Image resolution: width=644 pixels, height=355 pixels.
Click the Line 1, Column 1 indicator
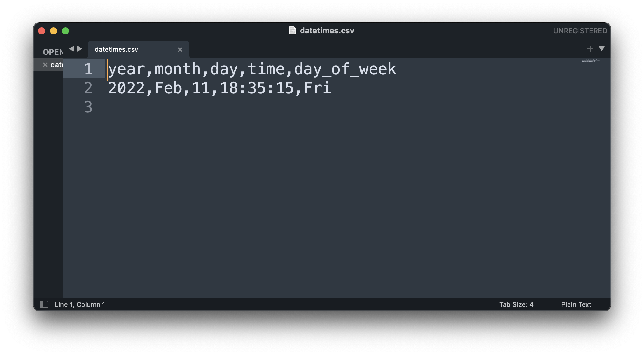80,304
